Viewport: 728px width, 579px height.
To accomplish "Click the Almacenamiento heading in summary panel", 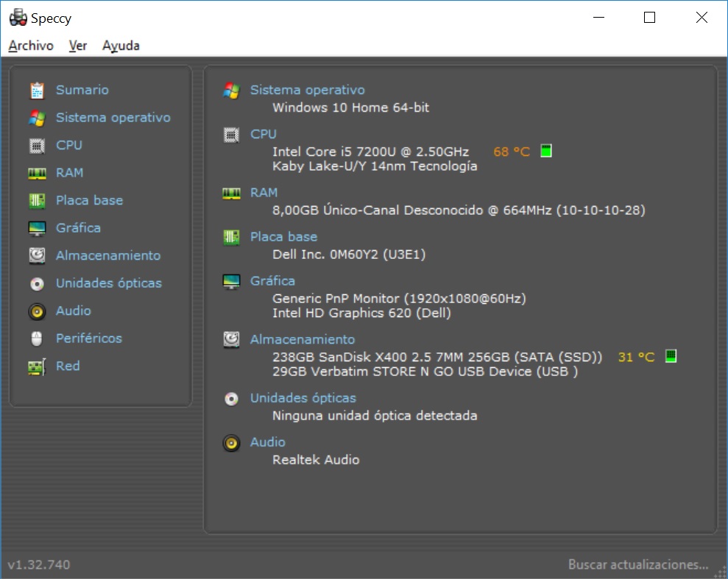I will click(302, 339).
